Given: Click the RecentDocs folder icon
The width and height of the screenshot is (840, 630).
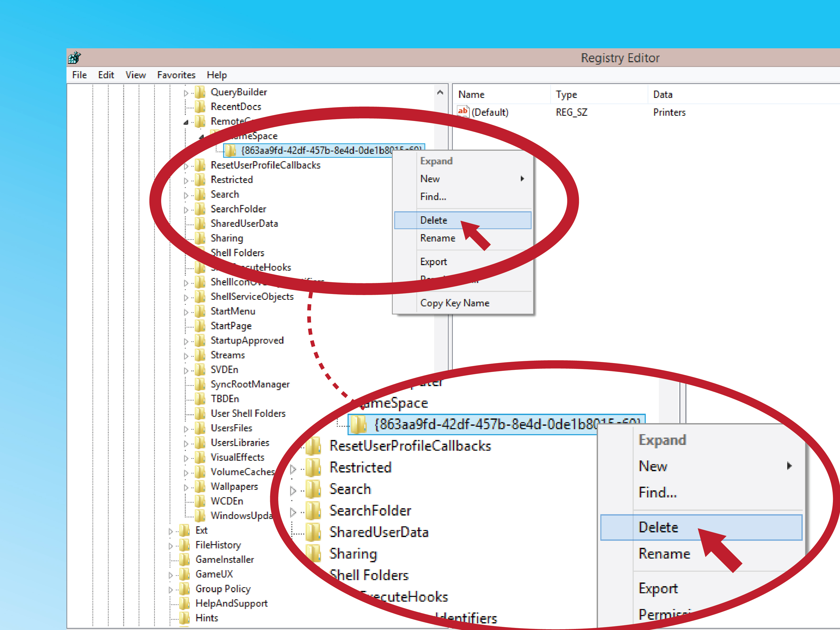Looking at the screenshot, I should click(200, 107).
